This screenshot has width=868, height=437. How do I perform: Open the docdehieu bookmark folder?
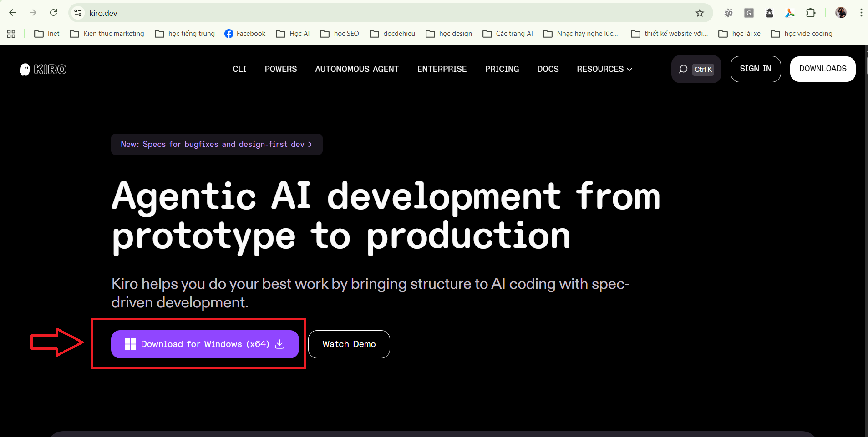pyautogui.click(x=392, y=34)
